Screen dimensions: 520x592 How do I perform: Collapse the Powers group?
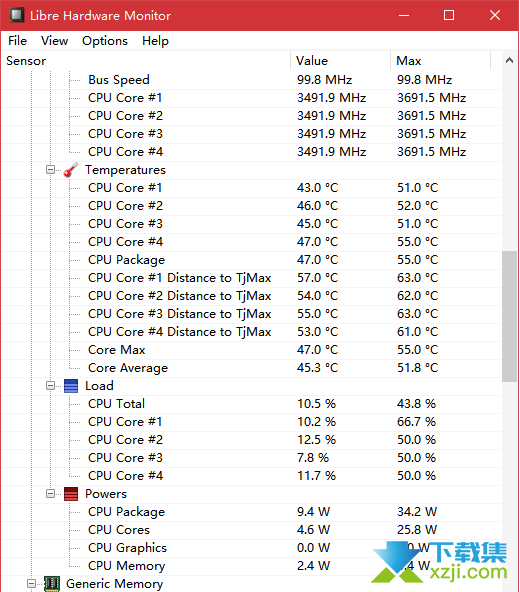coord(50,494)
